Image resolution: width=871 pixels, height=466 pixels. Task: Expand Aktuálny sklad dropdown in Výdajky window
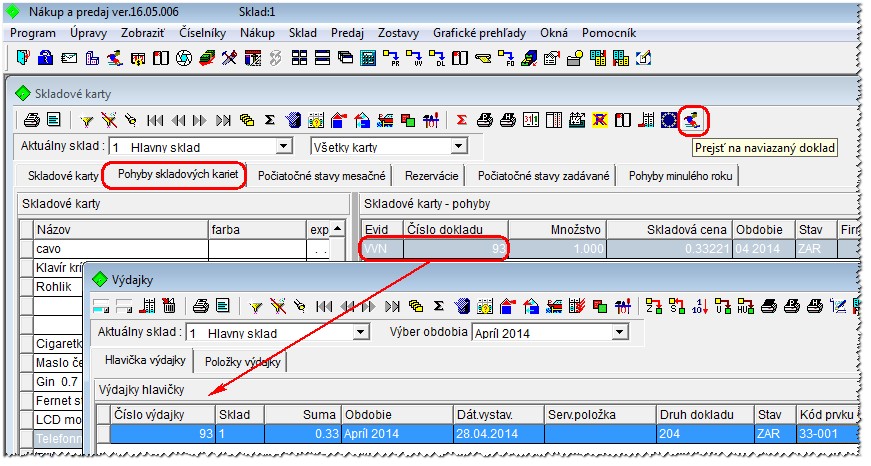tap(361, 332)
